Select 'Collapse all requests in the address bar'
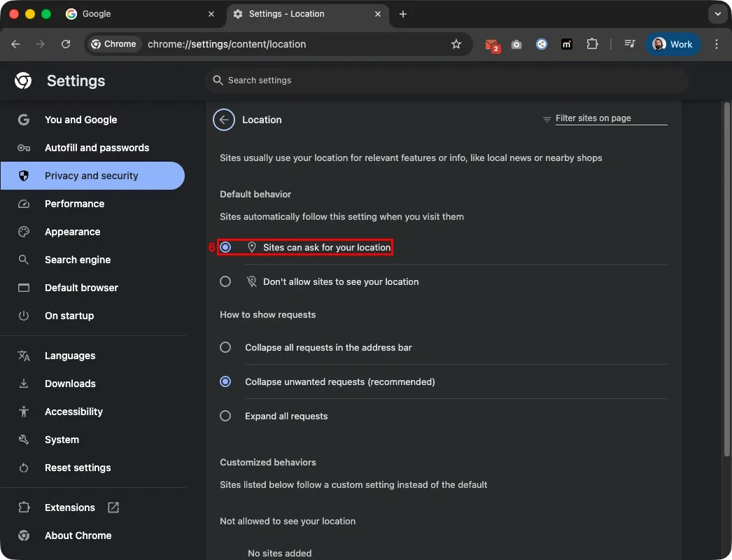The height and width of the screenshot is (560, 732). click(x=225, y=347)
